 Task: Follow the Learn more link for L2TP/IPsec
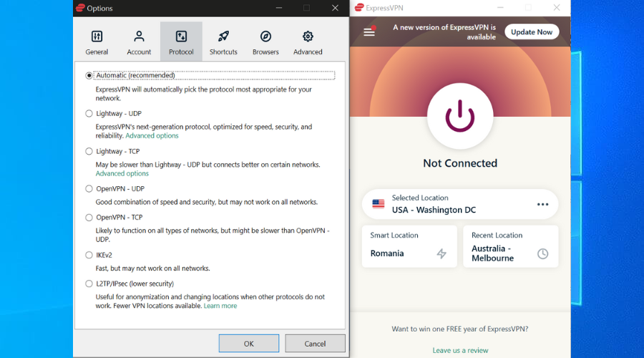(x=220, y=306)
